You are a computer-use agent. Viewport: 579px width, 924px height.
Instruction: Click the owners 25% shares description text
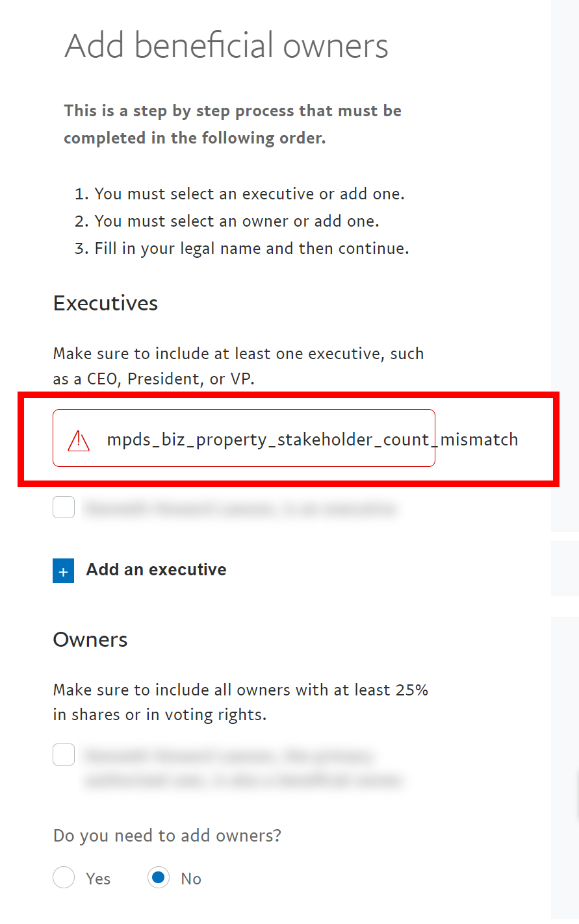point(240,702)
